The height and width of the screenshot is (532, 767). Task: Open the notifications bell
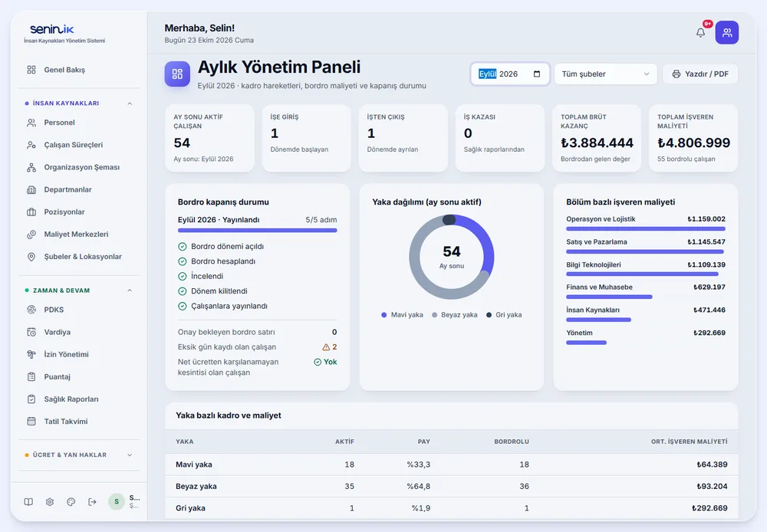[x=700, y=32]
